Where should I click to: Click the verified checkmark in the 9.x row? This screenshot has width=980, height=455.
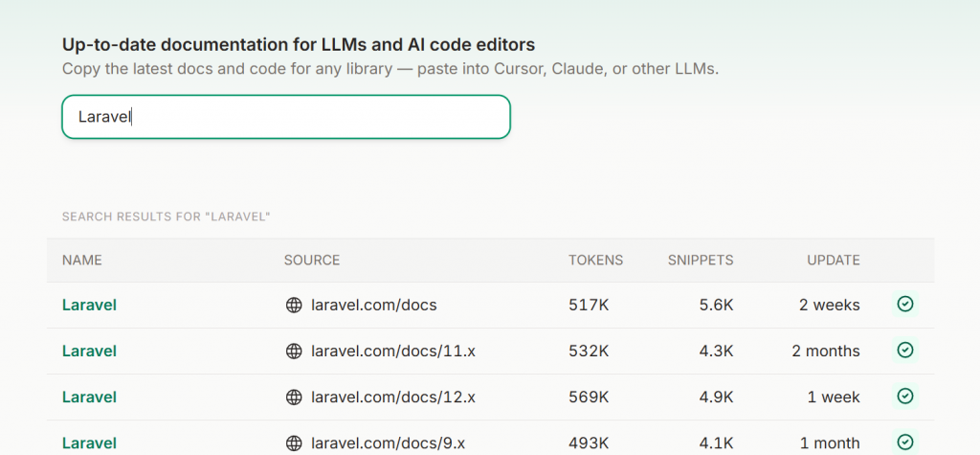tap(905, 443)
